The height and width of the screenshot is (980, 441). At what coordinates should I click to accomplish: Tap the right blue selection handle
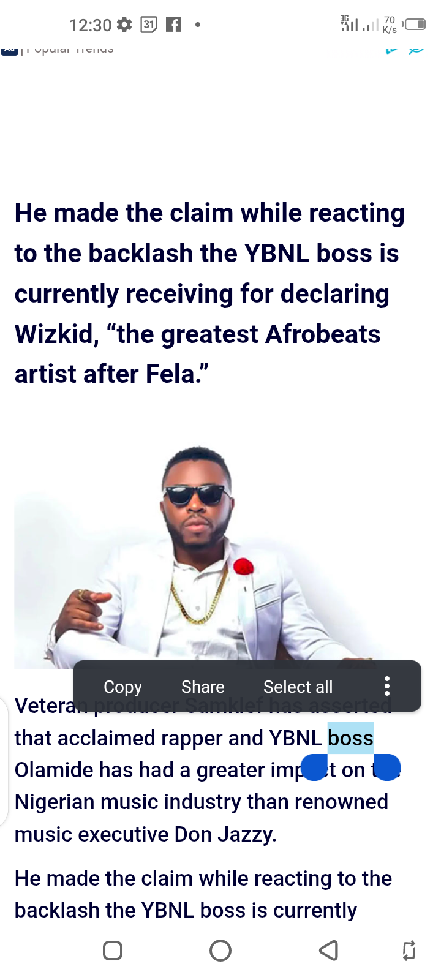point(386,767)
